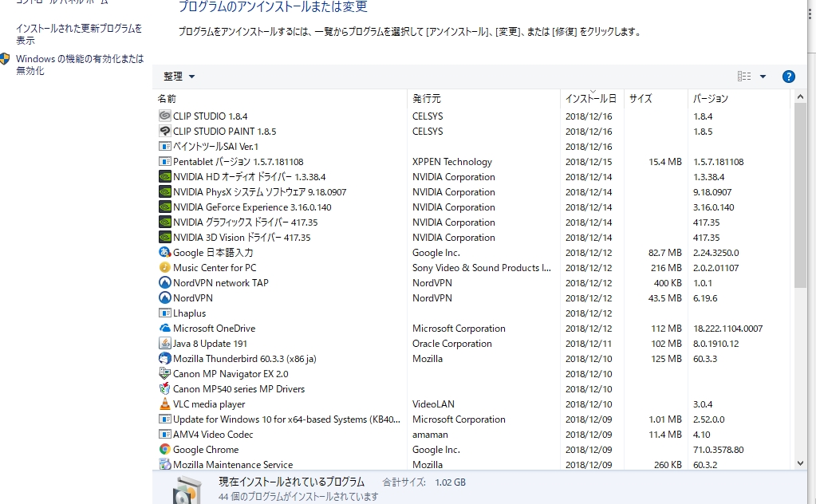Click scrollbar down arrow of program list
The height and width of the screenshot is (504, 816).
[800, 463]
